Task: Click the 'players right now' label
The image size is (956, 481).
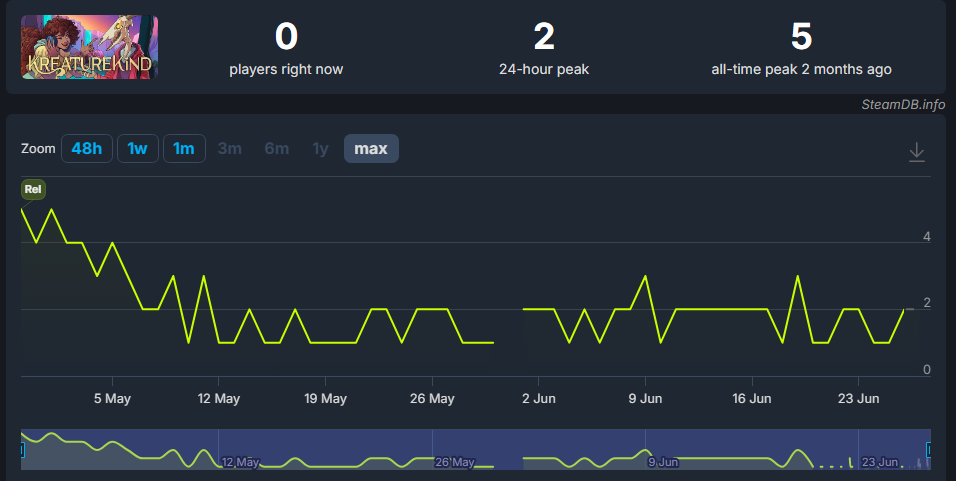Action: (286, 69)
